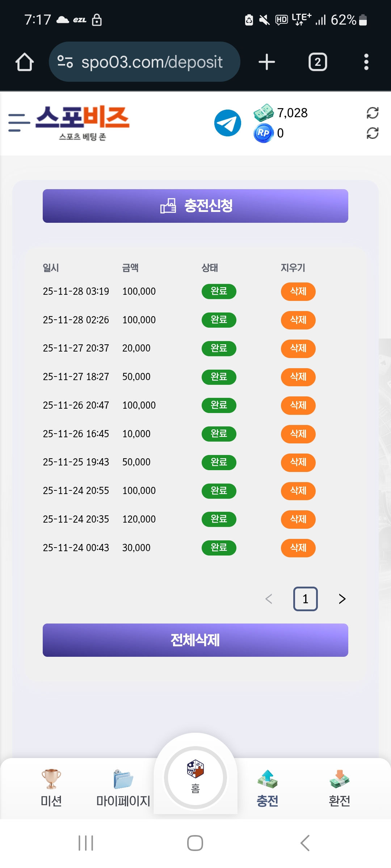Tap the Telegram contact icon
The width and height of the screenshot is (391, 868).
tap(227, 123)
